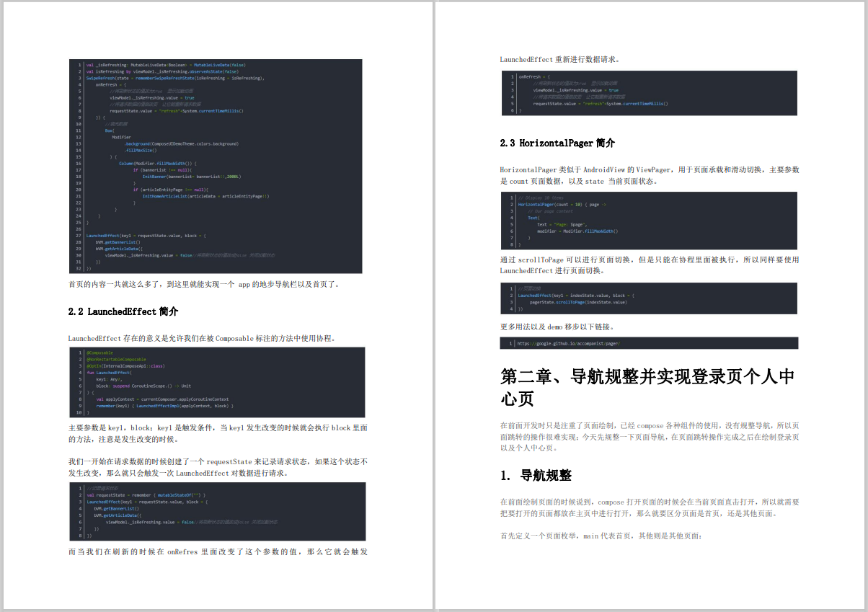Click code line "key1: Any?,"
This screenshot has width=868, height=612.
click(x=110, y=378)
